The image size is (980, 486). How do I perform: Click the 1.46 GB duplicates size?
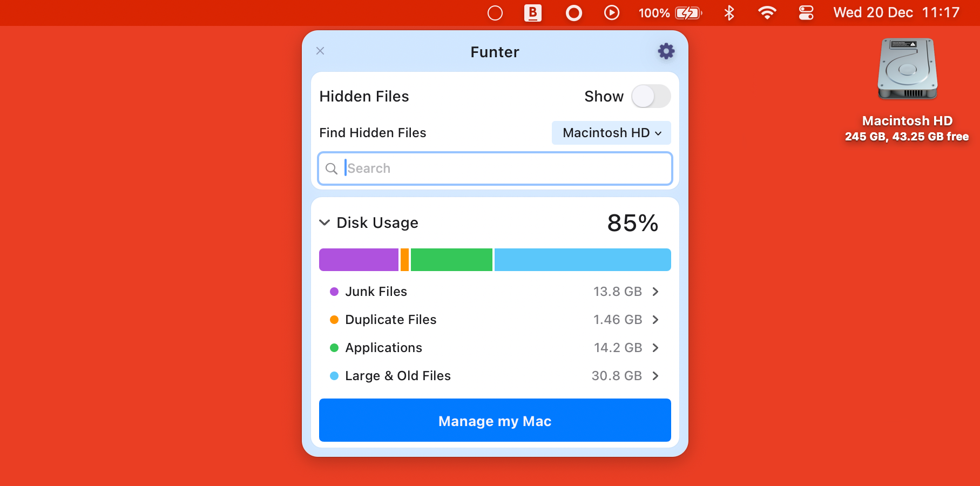pyautogui.click(x=618, y=320)
